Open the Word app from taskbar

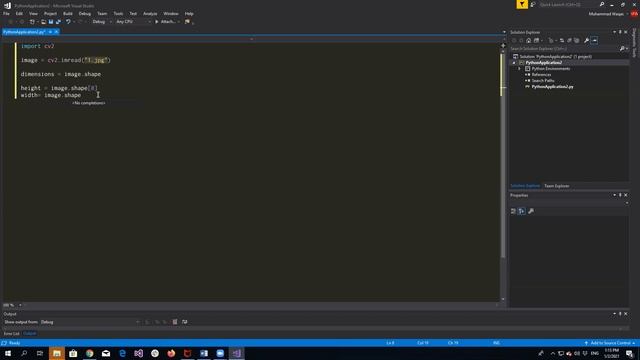tap(204, 353)
